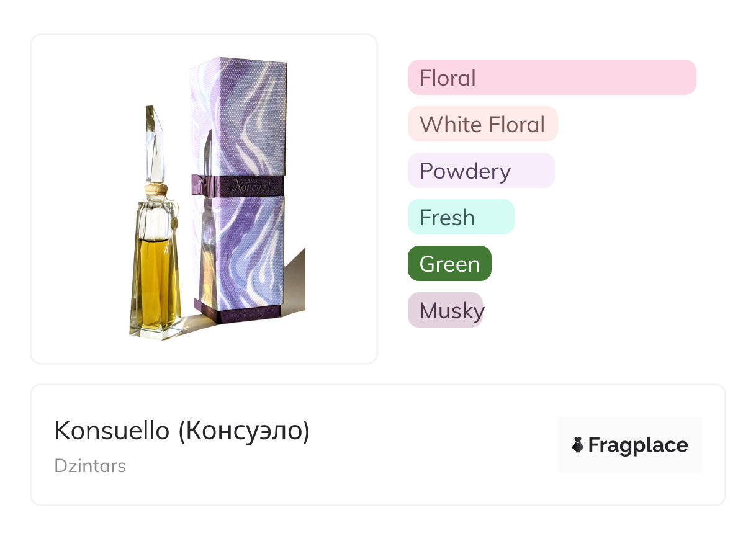Select the pink Floral accord bar
This screenshot has height=536, width=756.
(551, 78)
